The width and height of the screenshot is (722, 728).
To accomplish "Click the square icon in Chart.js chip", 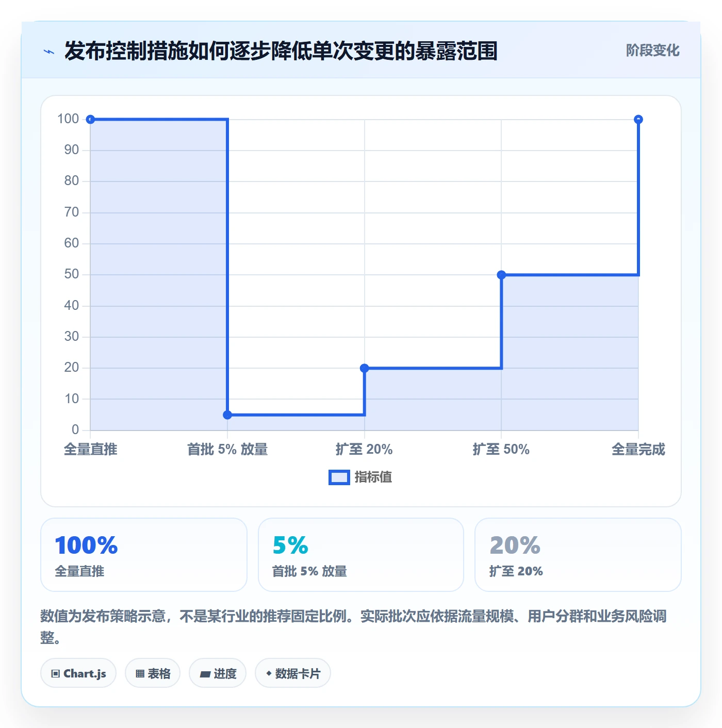I will pyautogui.click(x=56, y=674).
